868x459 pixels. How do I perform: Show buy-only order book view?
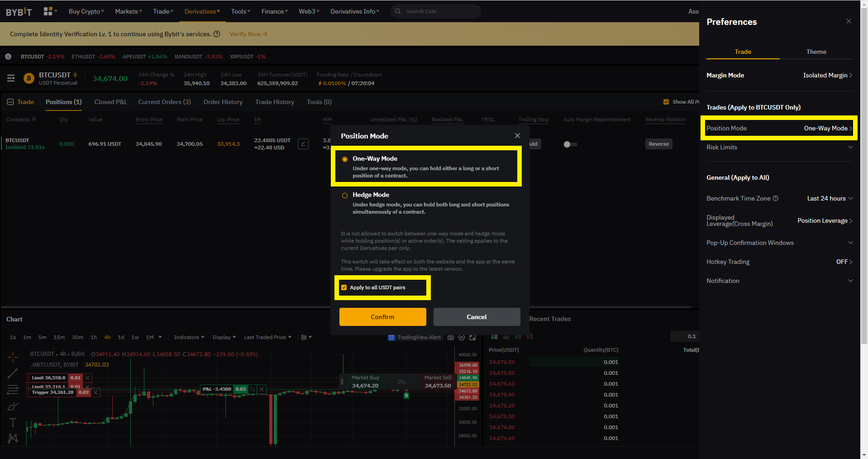tap(518, 337)
